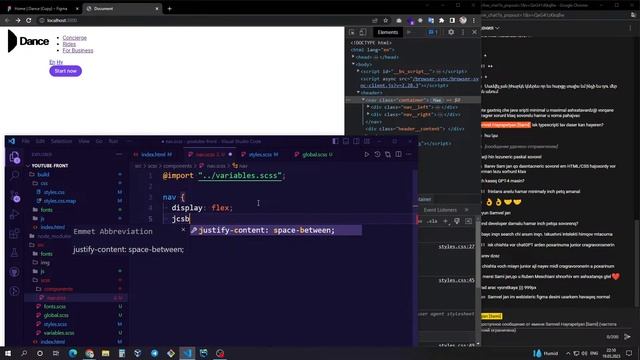Open the Concierge link
The image size is (640, 360).
tap(75, 38)
